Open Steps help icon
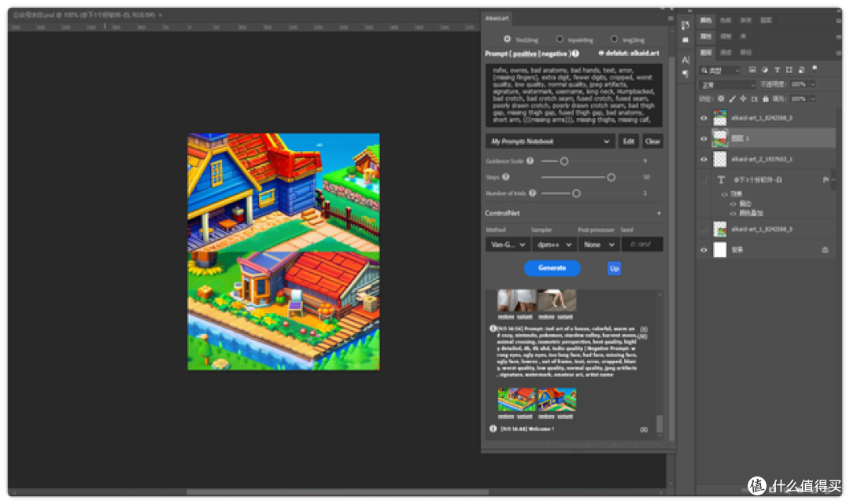 point(506,177)
